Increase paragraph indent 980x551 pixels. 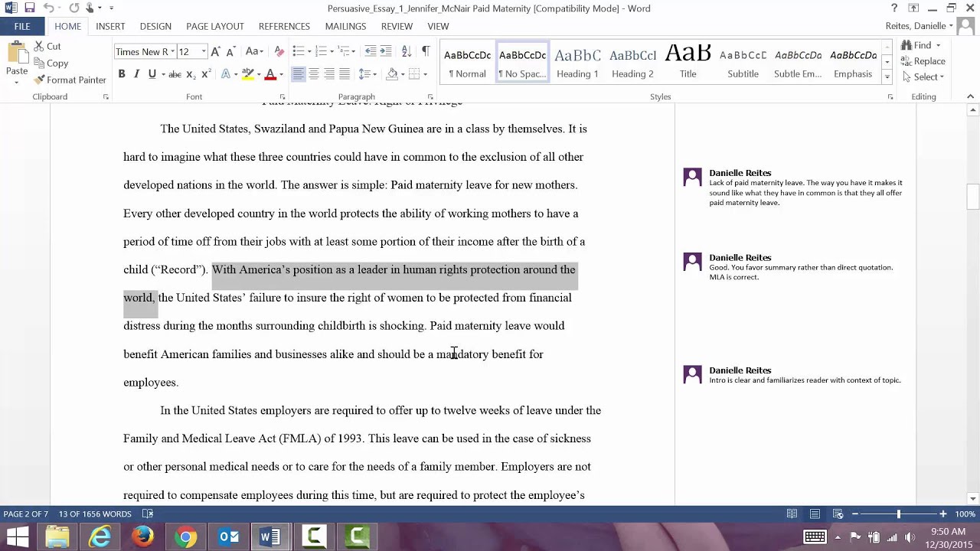click(387, 51)
